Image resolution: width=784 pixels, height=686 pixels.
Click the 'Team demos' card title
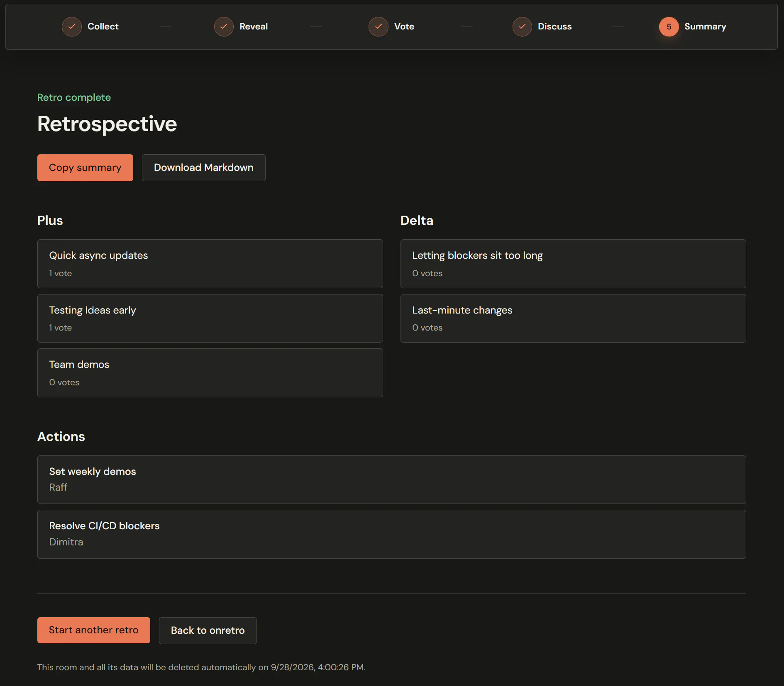[79, 365]
